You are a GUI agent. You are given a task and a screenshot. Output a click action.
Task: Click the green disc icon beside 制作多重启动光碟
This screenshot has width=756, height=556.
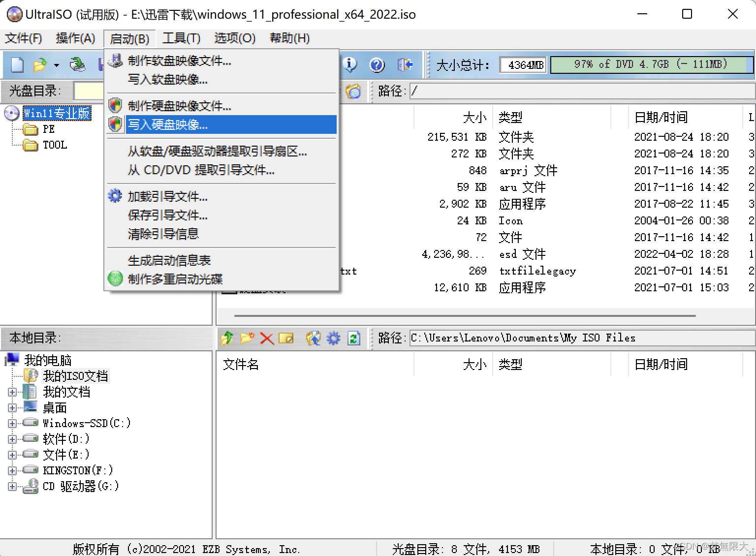tap(115, 278)
